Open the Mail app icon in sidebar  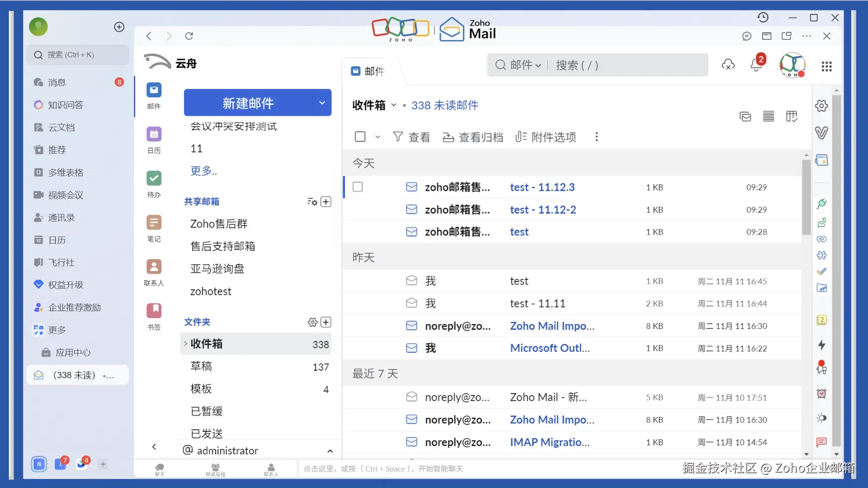(154, 90)
